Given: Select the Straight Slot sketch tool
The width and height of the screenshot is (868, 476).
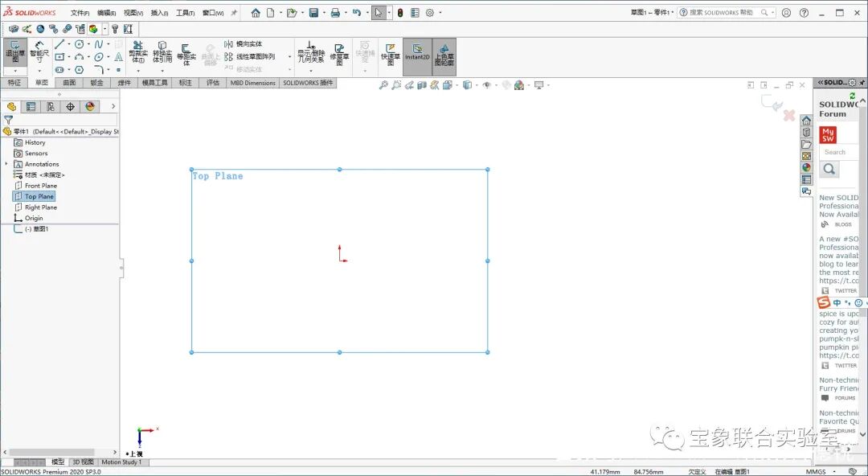Looking at the screenshot, I should (x=59, y=70).
